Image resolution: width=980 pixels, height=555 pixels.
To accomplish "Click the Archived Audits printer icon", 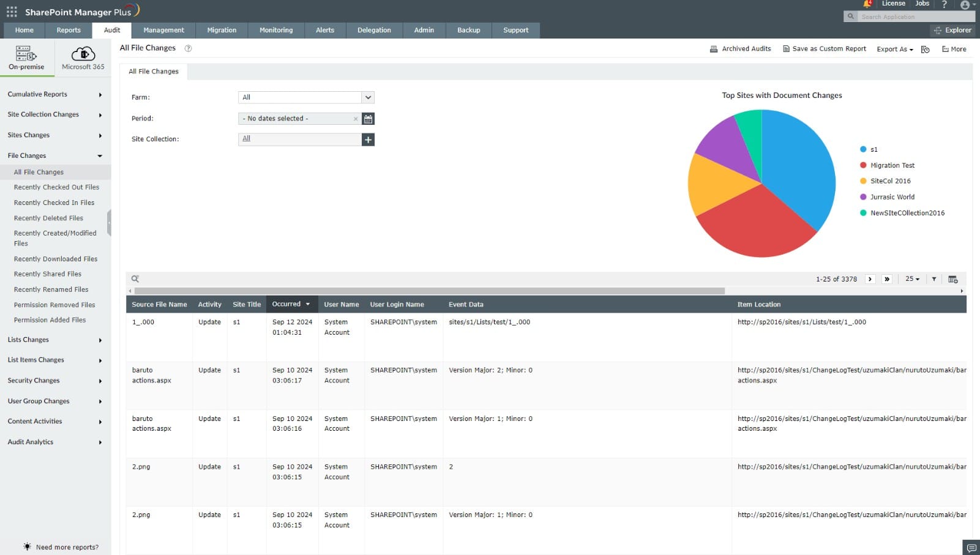I will 713,48.
